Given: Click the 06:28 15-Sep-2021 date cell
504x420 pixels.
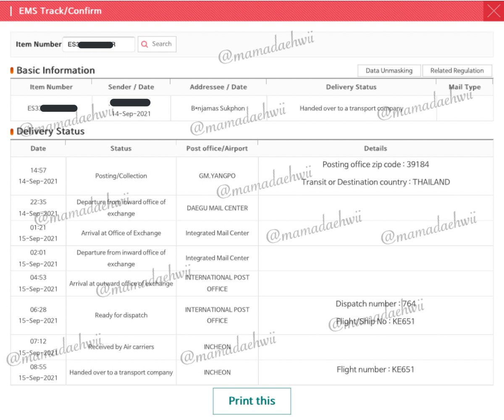Looking at the screenshot, I should coord(38,315).
